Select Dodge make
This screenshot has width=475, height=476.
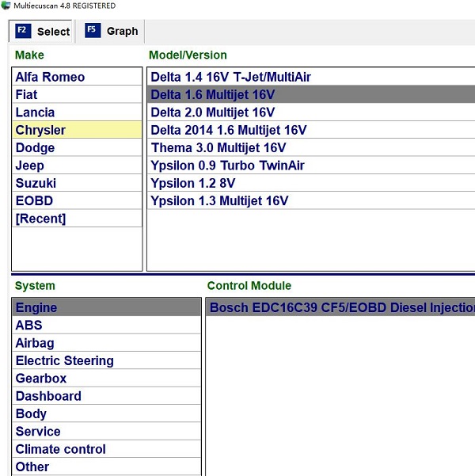pos(77,147)
